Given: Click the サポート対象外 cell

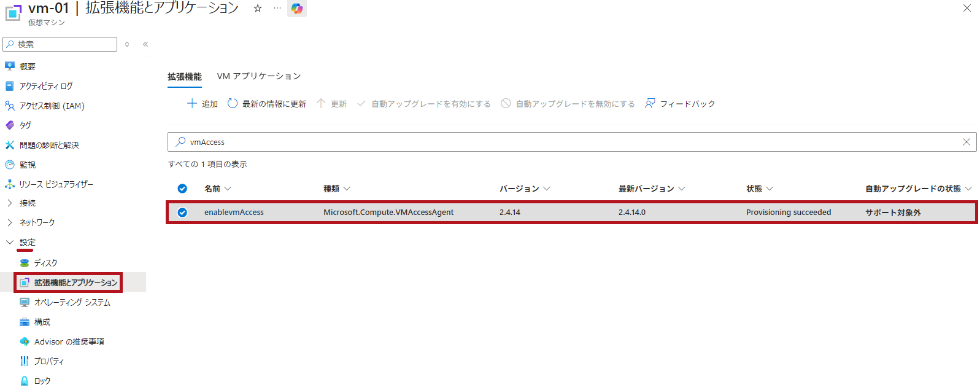Looking at the screenshot, I should pos(893,213).
